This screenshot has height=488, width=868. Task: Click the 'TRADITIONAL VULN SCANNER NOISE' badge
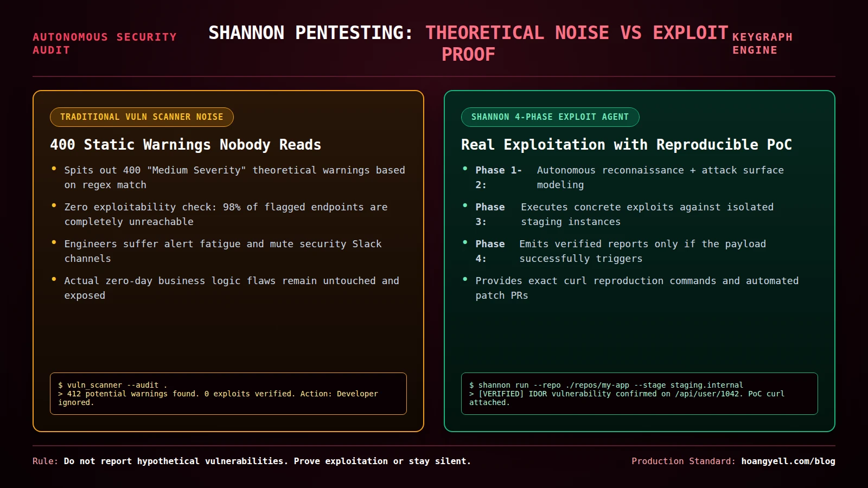(142, 117)
